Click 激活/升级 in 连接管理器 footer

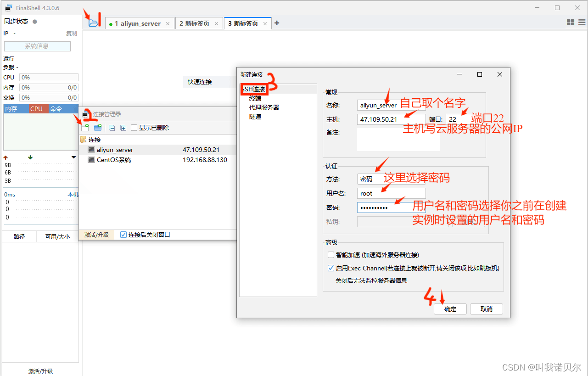pos(96,235)
